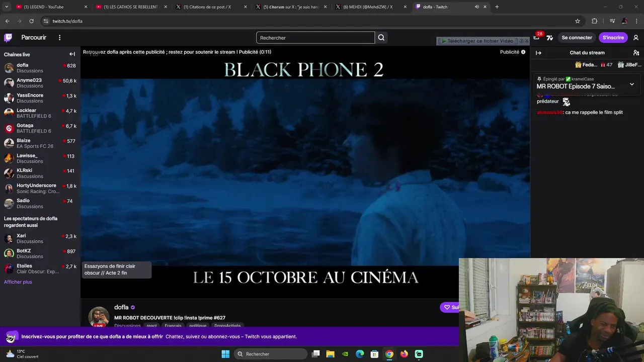Focus the Windows taskbar Rechercher box
This screenshot has height=362, width=644.
pos(271,354)
